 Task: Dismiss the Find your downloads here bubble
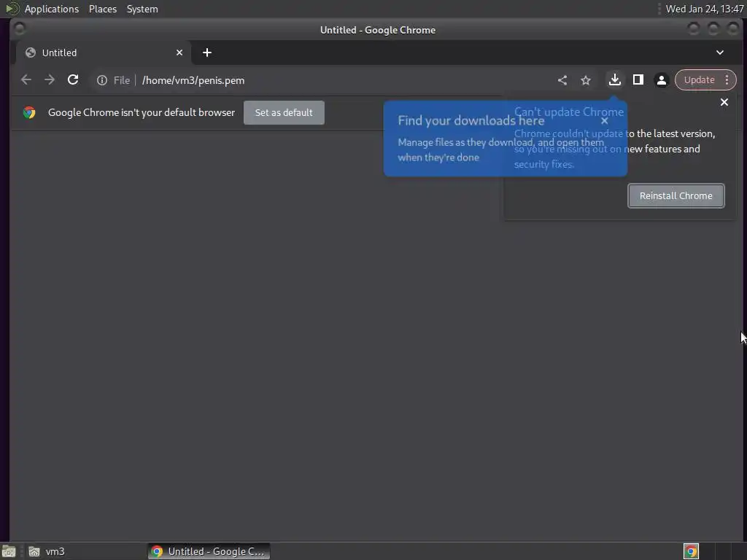605,120
